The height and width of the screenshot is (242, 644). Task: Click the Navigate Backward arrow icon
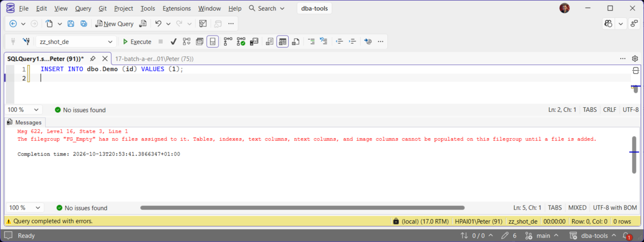point(13,23)
